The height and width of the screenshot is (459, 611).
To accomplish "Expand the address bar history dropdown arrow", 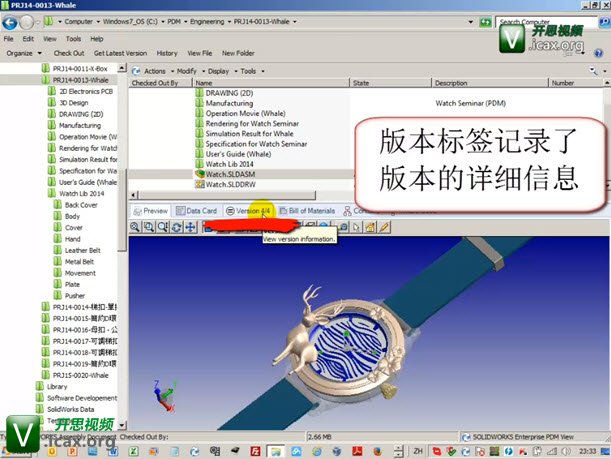I will 471,22.
